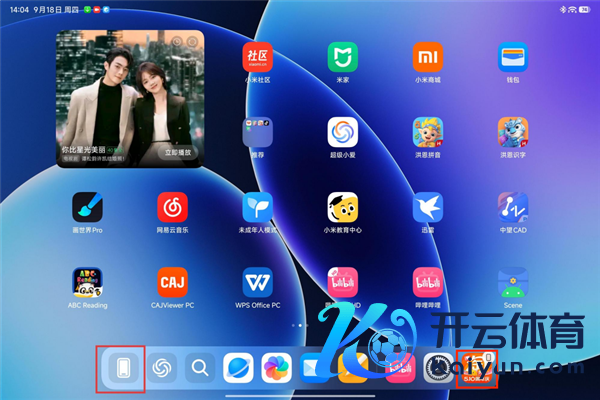This screenshot has height=400, width=600.
Task: Open the 洪恩拼音 app
Action: [428, 132]
